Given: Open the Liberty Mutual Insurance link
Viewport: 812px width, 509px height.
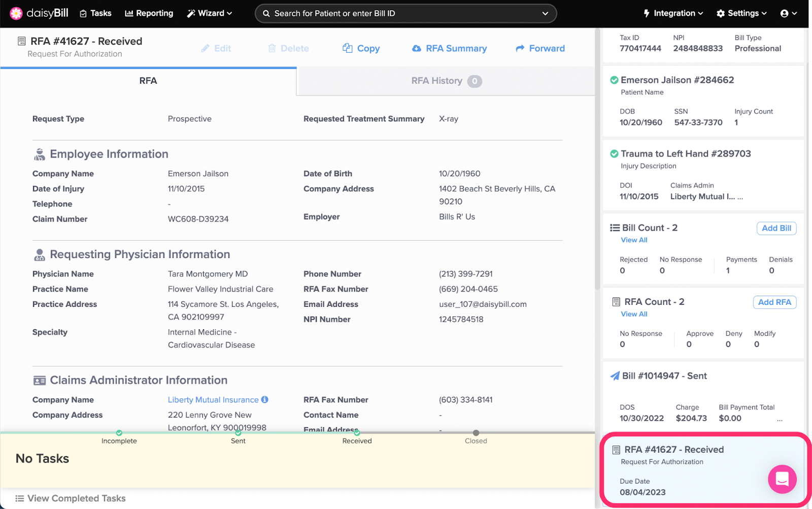Looking at the screenshot, I should [x=213, y=400].
